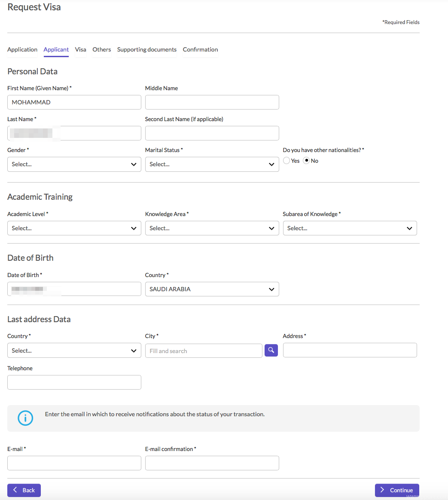Click the E-mail input field
The image size is (448, 500).
[x=74, y=463]
